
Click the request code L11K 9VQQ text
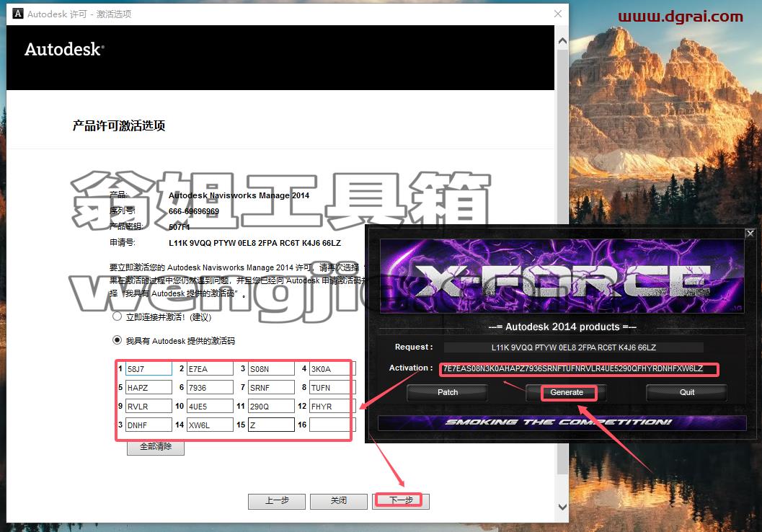254,243
